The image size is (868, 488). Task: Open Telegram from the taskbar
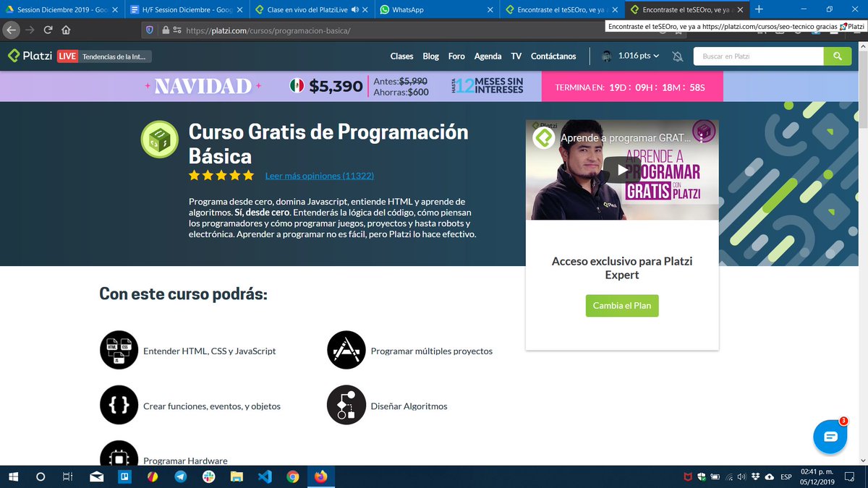(x=180, y=476)
